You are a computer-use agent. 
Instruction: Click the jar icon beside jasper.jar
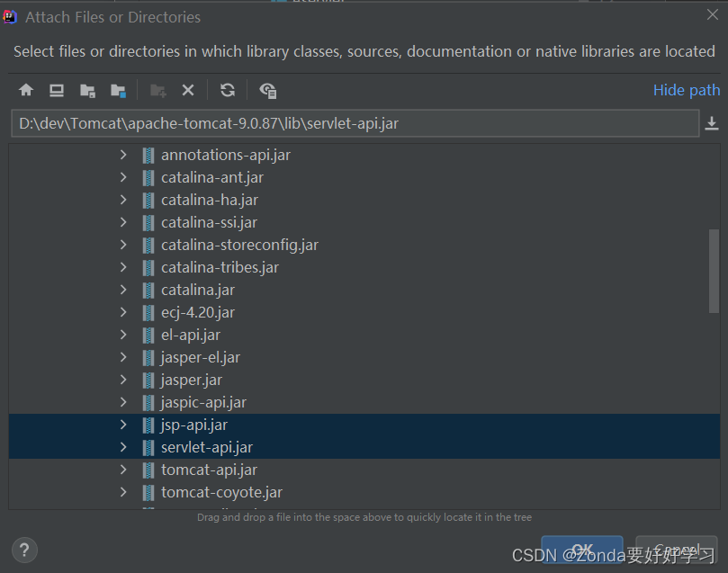(x=148, y=380)
